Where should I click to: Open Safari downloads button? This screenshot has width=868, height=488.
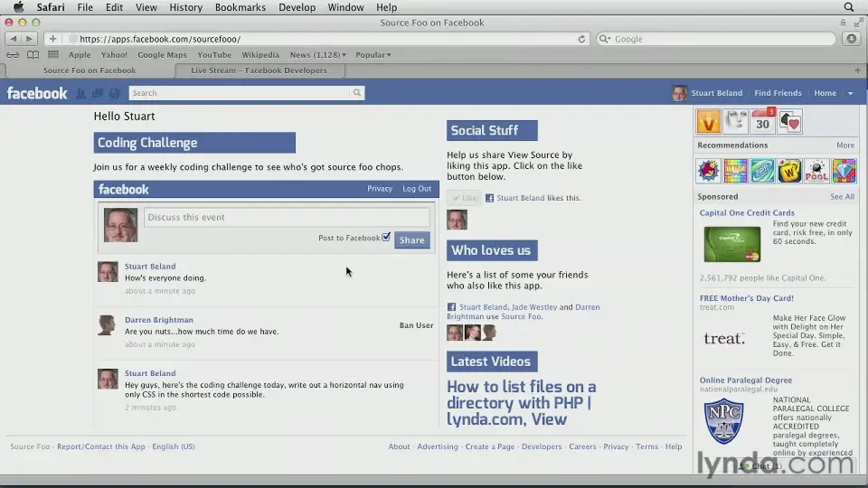(x=852, y=39)
